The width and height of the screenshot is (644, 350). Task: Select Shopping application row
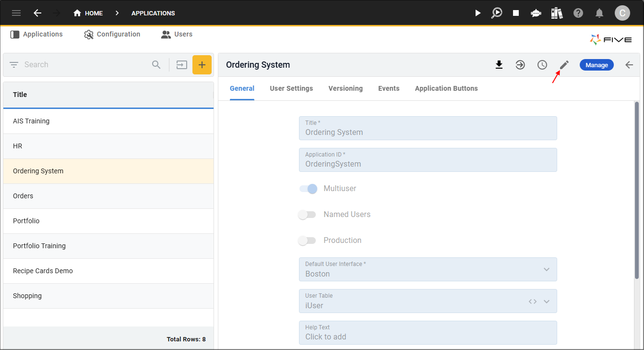click(108, 296)
